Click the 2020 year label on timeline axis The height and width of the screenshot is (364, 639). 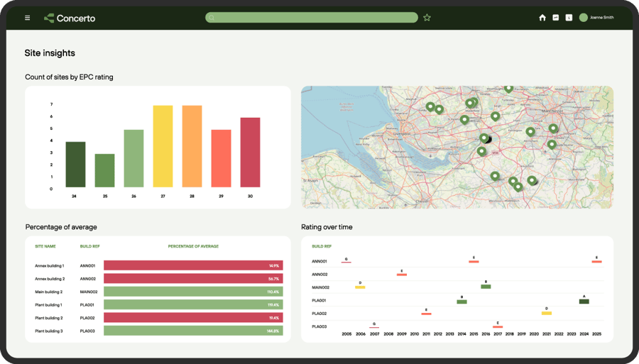click(x=534, y=334)
